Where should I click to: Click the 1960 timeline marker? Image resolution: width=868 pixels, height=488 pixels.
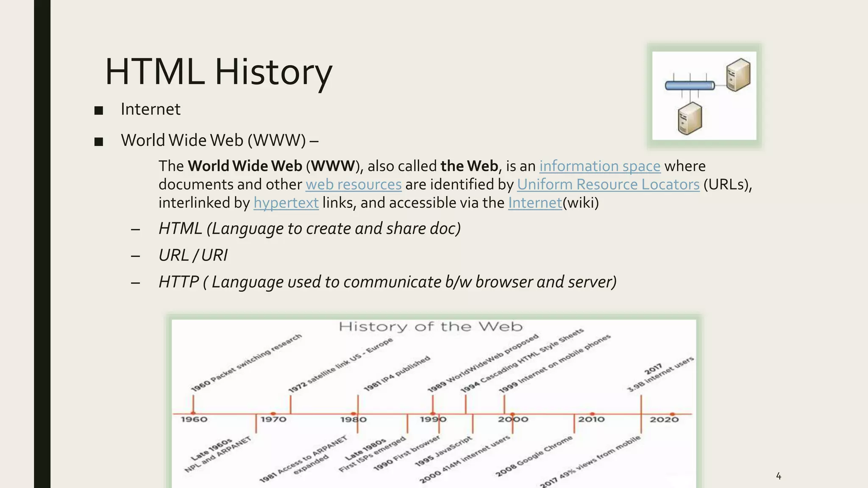click(193, 413)
